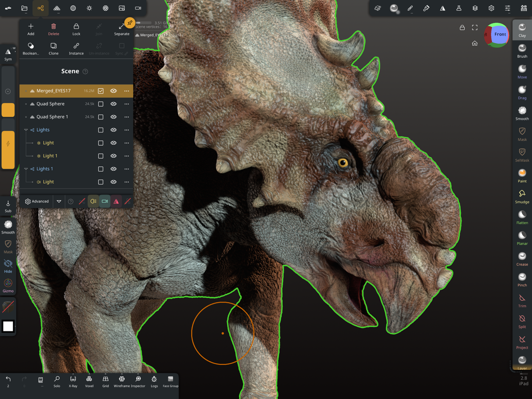Select the Crease tool
This screenshot has width=532, height=399.
pos(522,259)
